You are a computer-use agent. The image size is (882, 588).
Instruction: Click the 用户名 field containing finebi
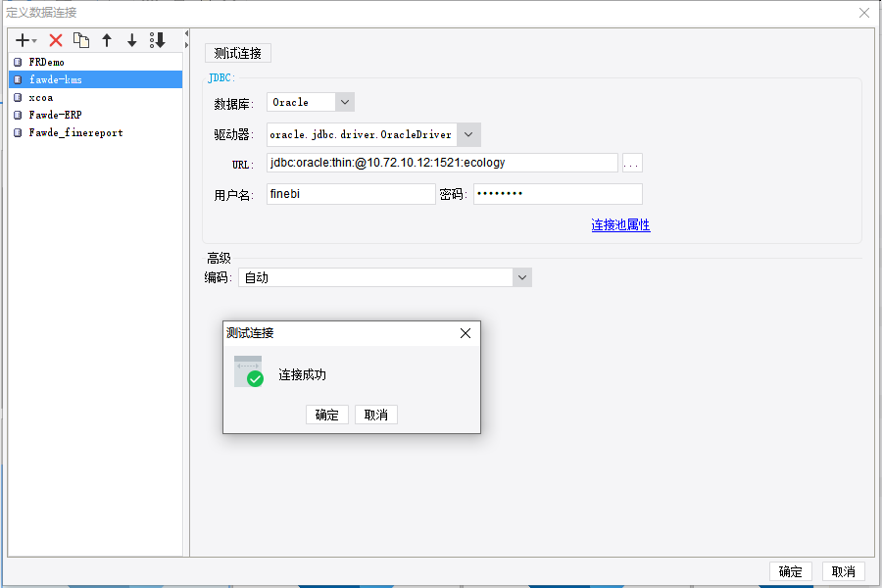[351, 194]
